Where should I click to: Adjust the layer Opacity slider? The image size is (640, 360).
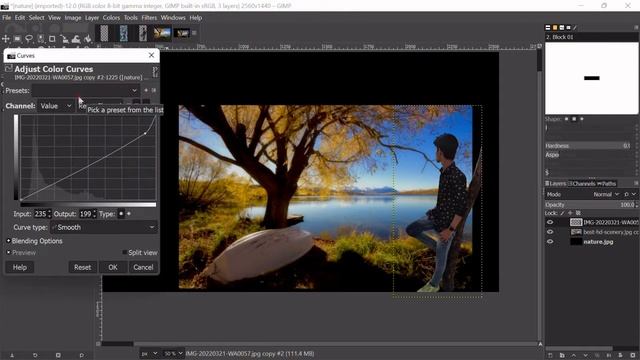point(591,204)
